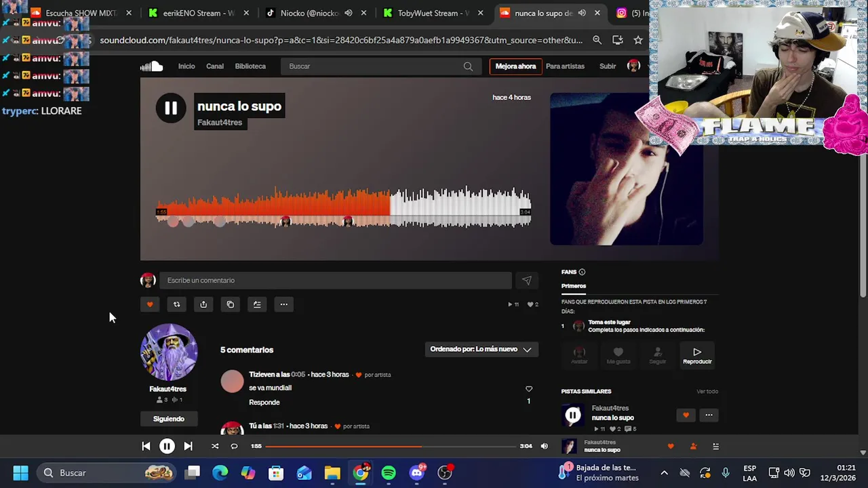Switch to the TobyWuet Stream browser tab

(433, 13)
